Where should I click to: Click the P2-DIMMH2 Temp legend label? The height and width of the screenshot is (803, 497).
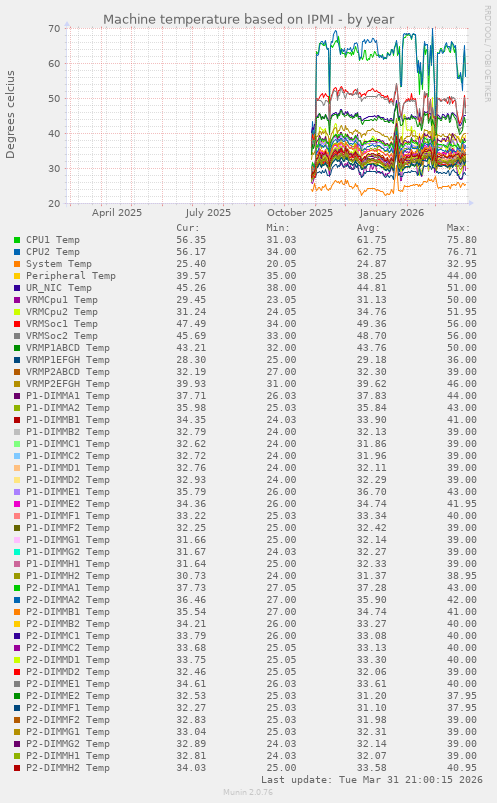coord(68,768)
